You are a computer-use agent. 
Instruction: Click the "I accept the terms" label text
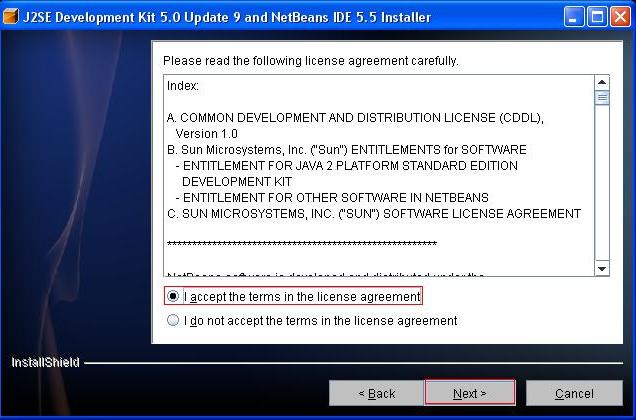302,297
